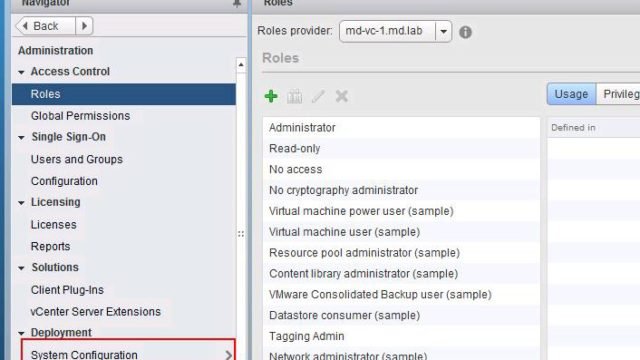Select Resource pool administrator (sample)

click(401, 253)
